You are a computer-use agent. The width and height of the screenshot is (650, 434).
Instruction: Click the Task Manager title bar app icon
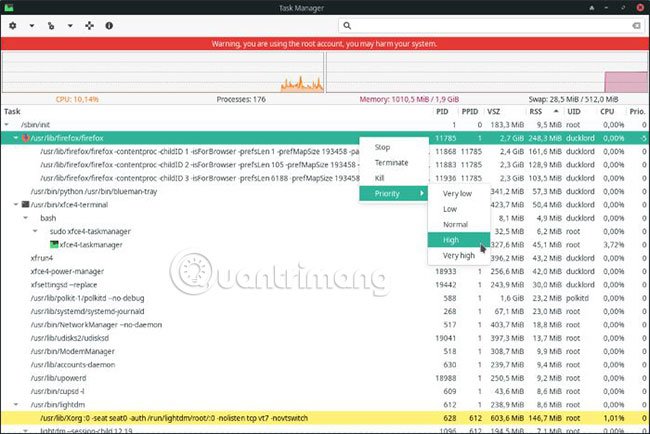point(9,7)
